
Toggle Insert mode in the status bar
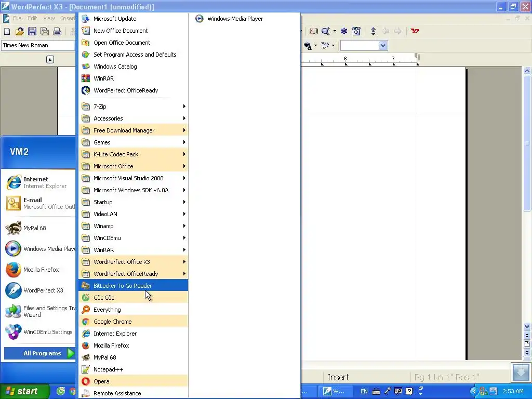click(338, 377)
